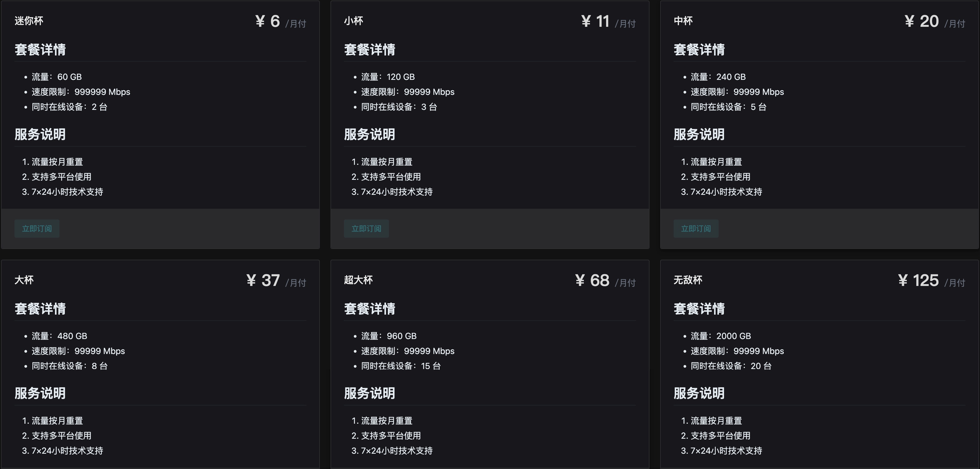Select the 超大杯 plan title
This screenshot has width=980, height=469.
pos(358,280)
